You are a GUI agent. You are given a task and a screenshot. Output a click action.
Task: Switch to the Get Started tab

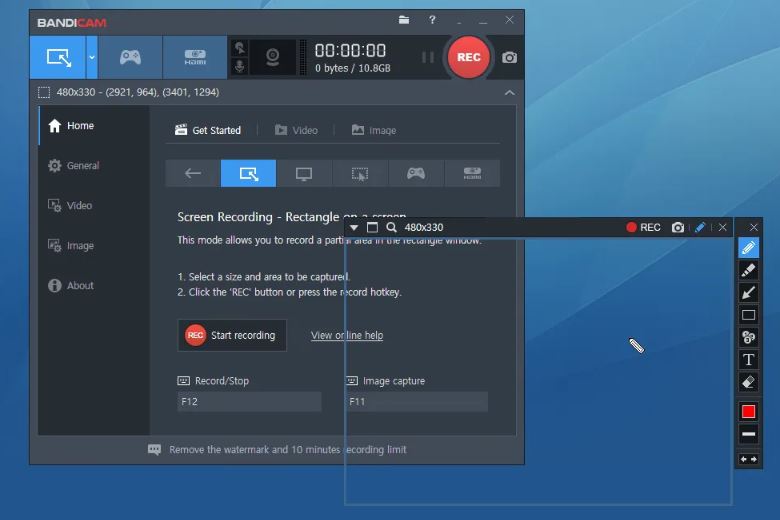click(208, 130)
